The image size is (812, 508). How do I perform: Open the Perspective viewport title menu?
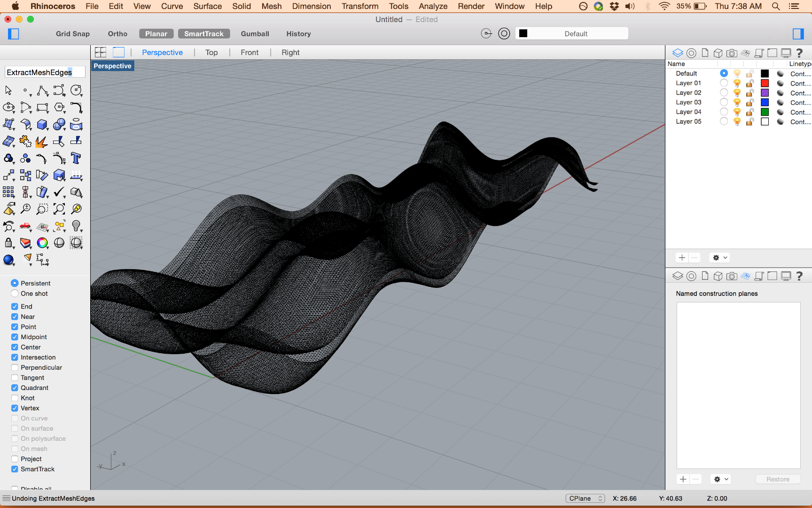(x=112, y=66)
